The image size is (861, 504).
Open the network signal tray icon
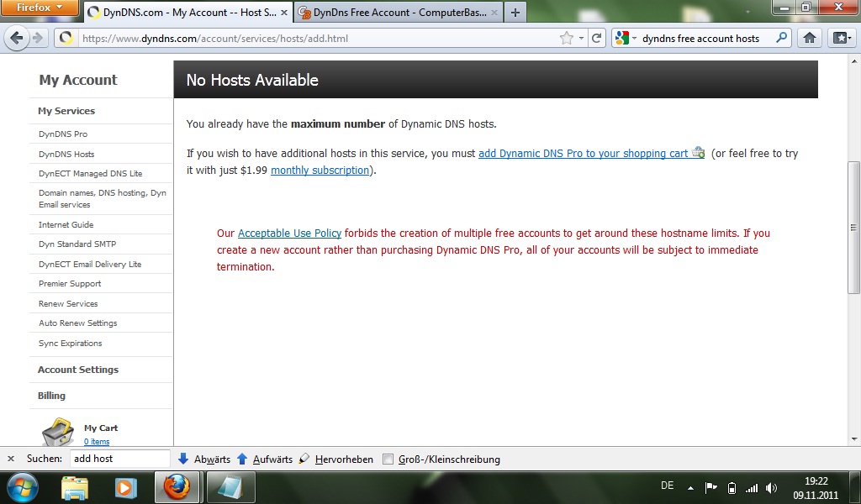click(x=751, y=487)
